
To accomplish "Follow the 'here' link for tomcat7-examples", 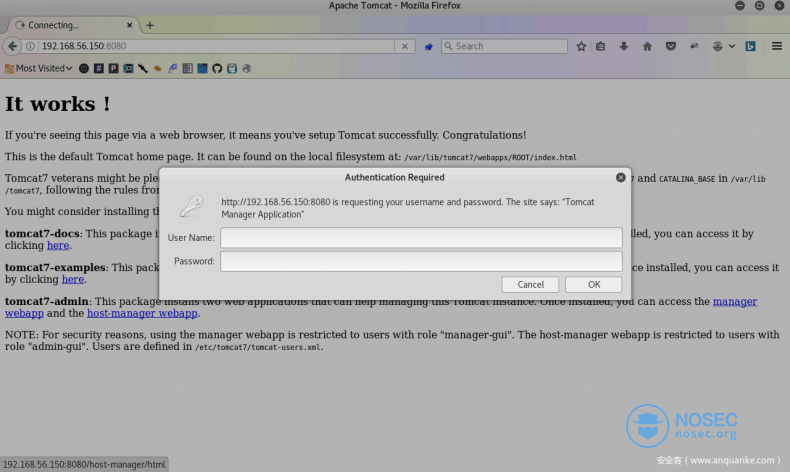I will [x=73, y=280].
